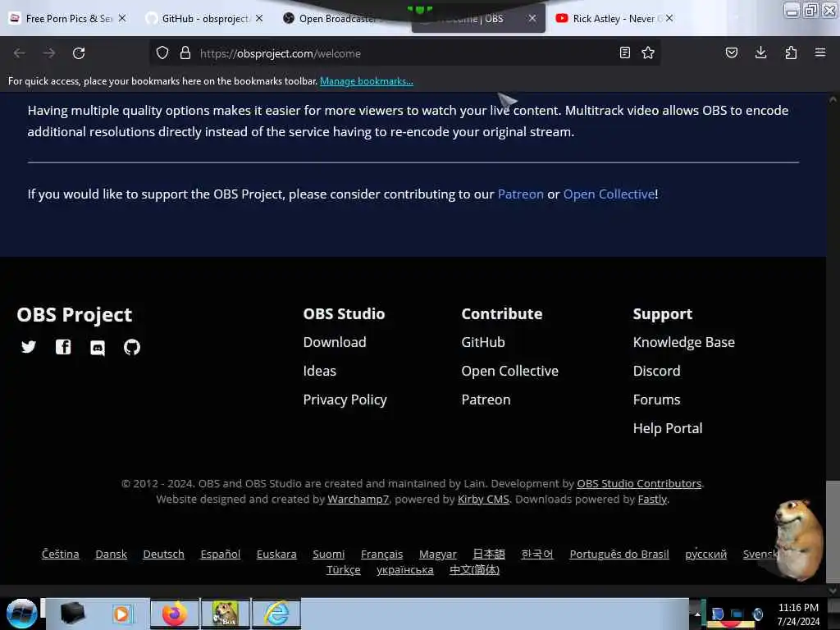840x630 pixels.
Task: Open Fastly link
Action: [652, 500]
